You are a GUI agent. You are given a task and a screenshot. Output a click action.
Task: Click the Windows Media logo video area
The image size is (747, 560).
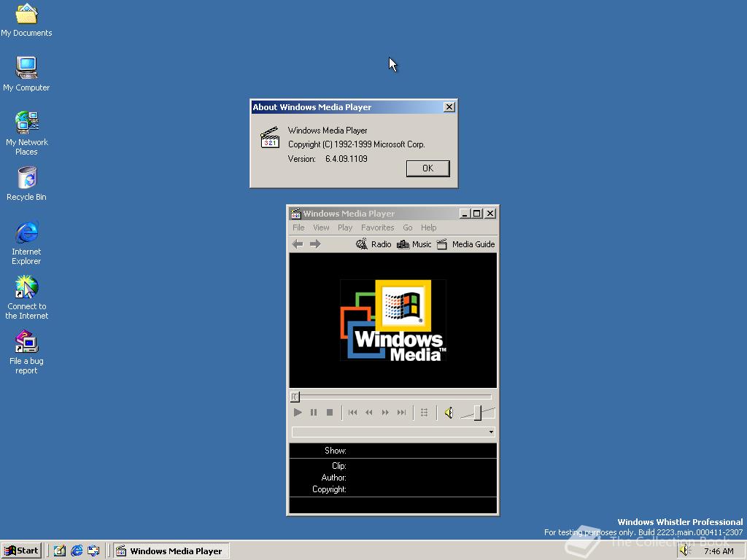tap(393, 320)
